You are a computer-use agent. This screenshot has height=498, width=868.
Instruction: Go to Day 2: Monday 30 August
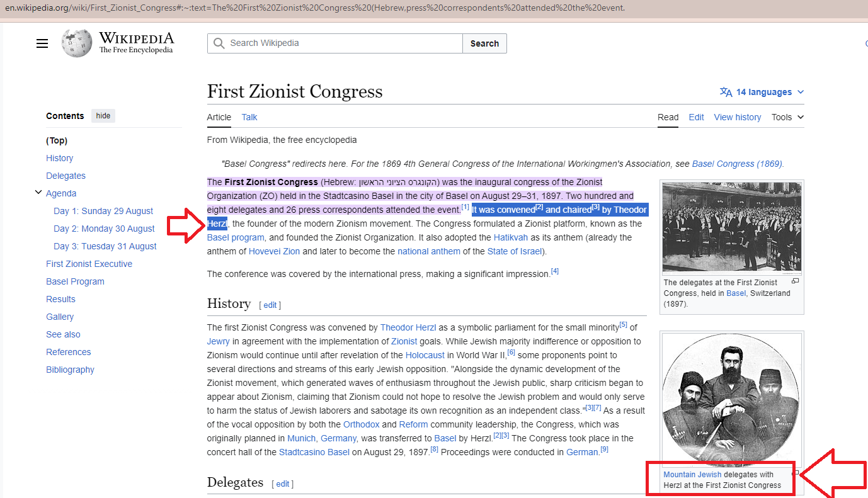104,229
